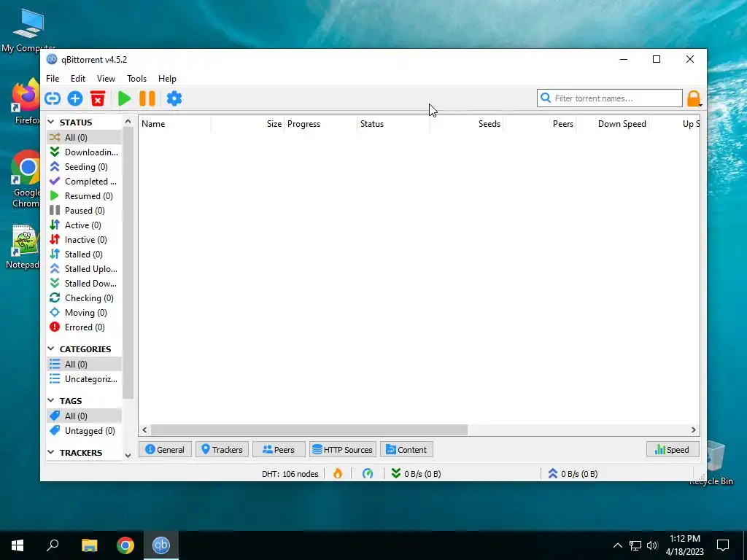
Task: Sort by the Progress column header
Action: [x=321, y=124]
